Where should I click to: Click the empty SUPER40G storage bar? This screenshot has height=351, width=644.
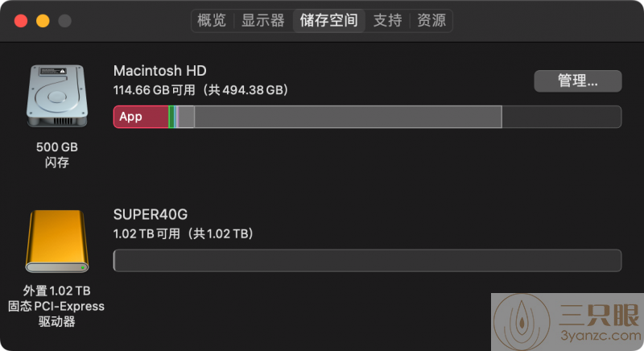coord(367,260)
